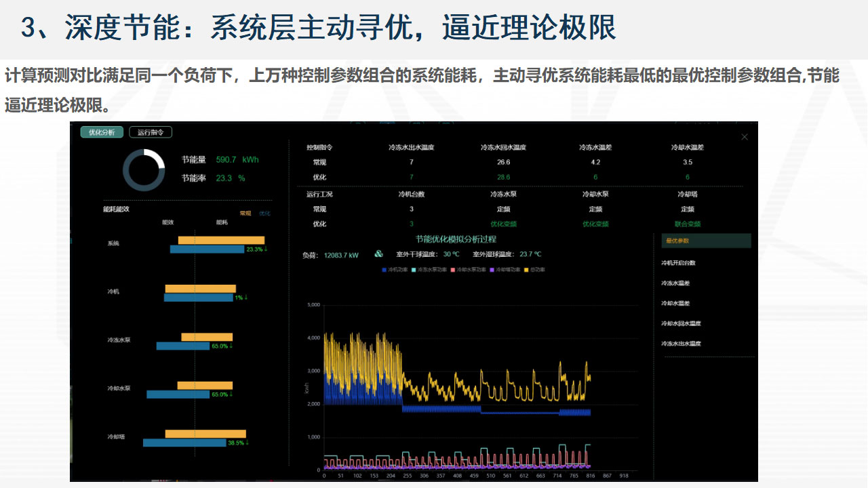The width and height of the screenshot is (868, 488).
Task: Click the 优化变频 value under 冷冻水泵
Action: coord(503,224)
